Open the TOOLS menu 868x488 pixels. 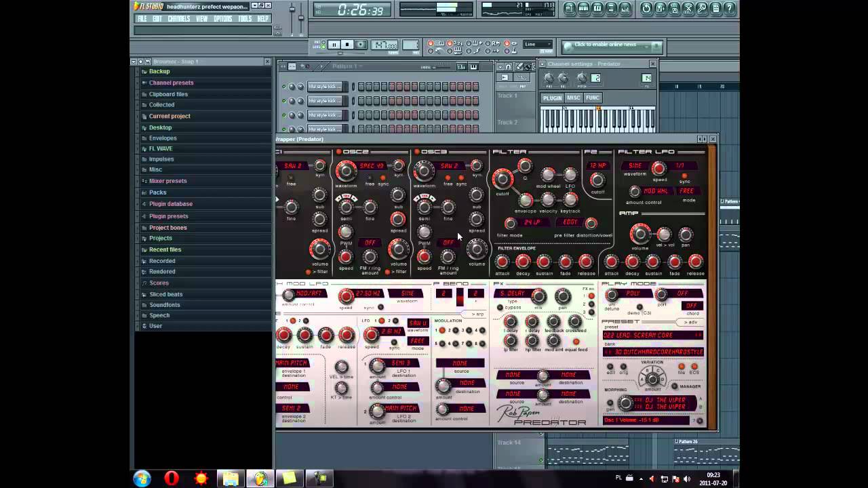[245, 19]
